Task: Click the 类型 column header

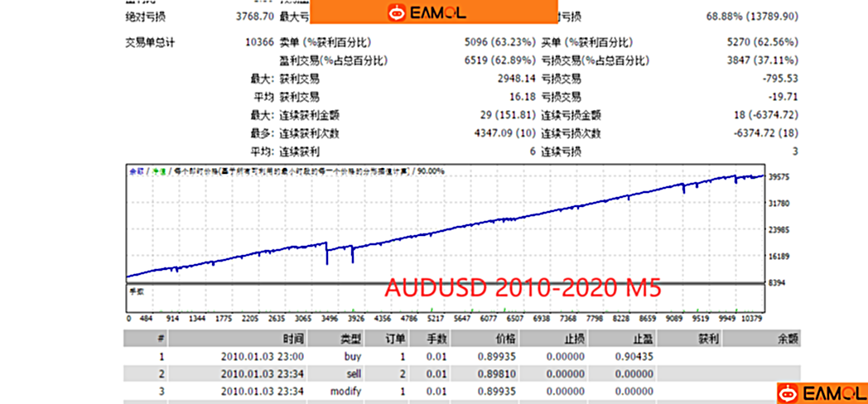Action: 352,338
